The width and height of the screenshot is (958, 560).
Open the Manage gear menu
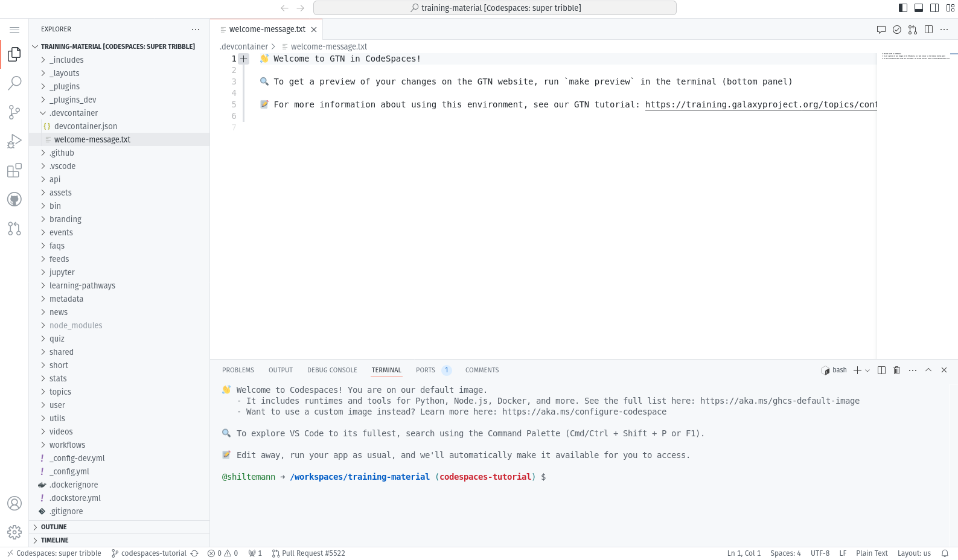[x=14, y=532]
